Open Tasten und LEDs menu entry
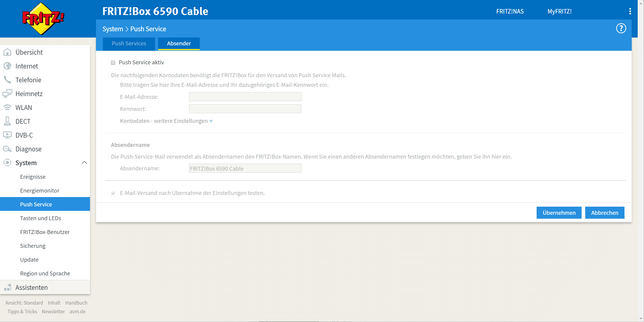 tap(40, 218)
